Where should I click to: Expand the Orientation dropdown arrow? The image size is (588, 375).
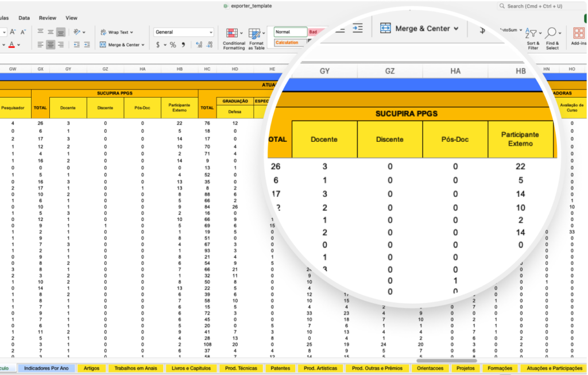pyautogui.click(x=84, y=32)
